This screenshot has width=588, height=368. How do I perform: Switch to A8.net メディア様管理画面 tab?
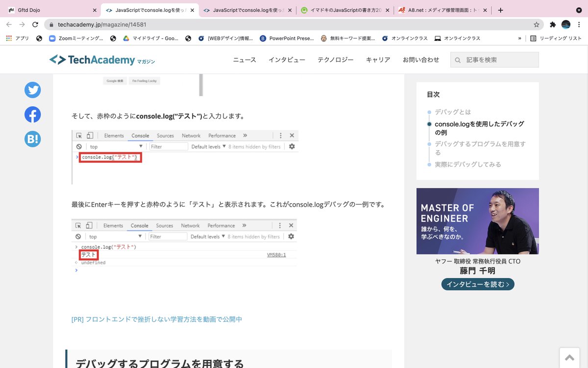point(443,10)
